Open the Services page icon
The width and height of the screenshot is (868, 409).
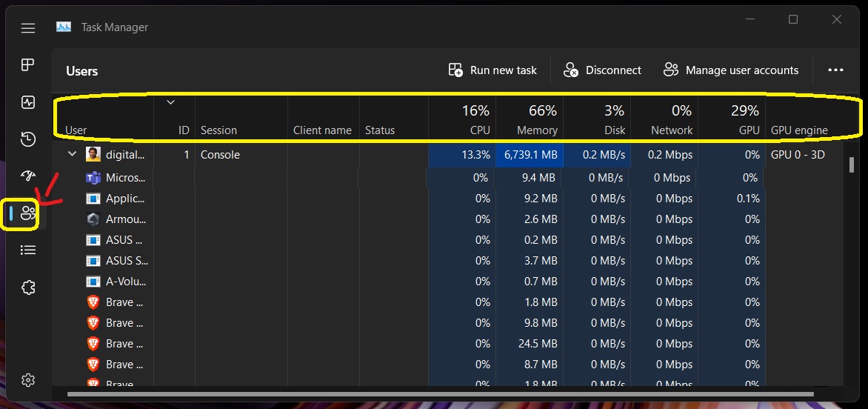tap(28, 287)
